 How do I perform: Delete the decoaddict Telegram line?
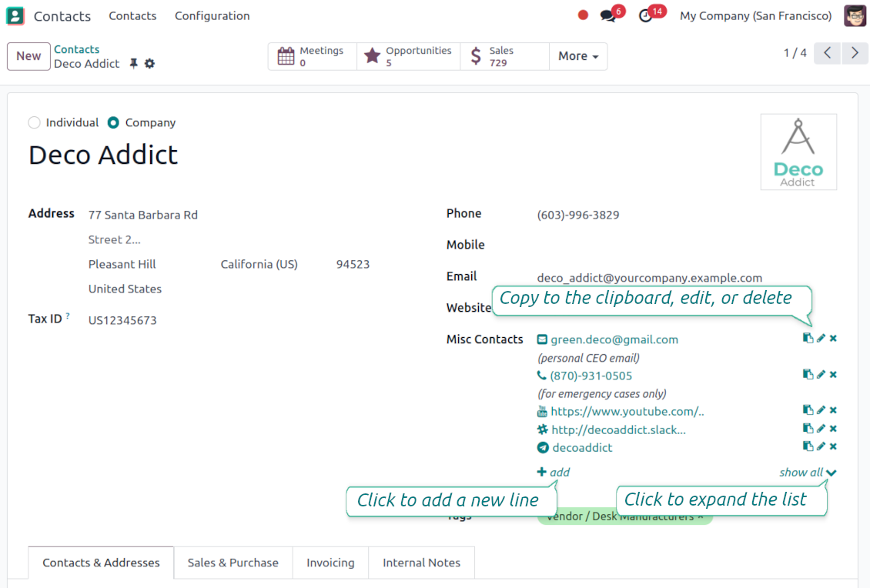tap(833, 446)
